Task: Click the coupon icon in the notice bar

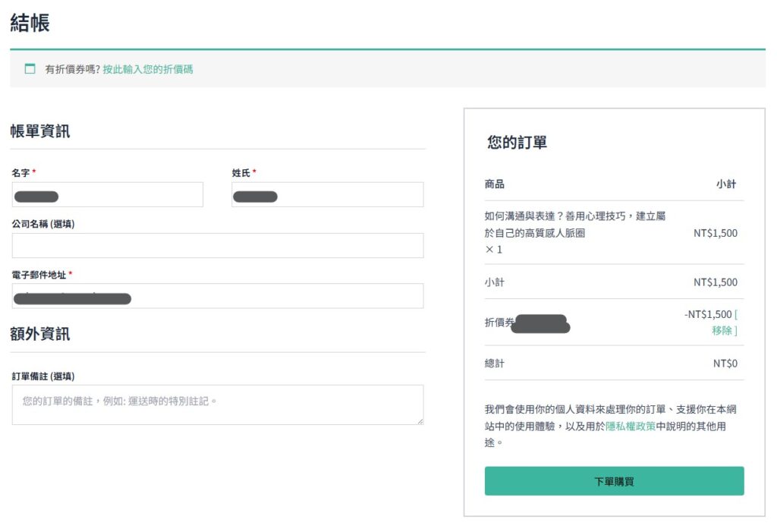Action: 30,69
